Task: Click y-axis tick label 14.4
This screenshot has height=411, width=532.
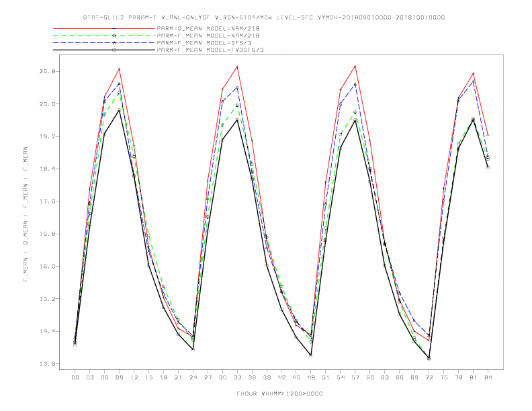Action: [x=47, y=331]
